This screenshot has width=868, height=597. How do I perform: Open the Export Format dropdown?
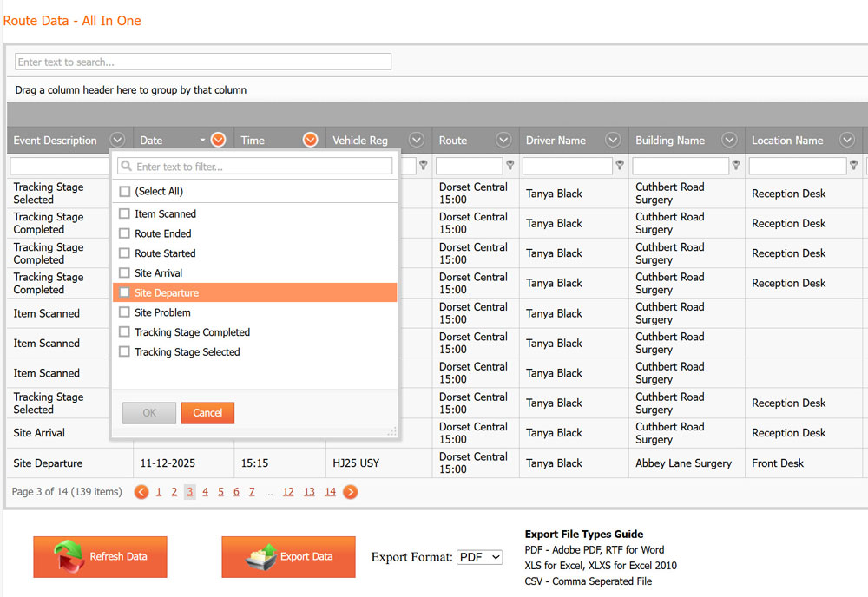(479, 557)
